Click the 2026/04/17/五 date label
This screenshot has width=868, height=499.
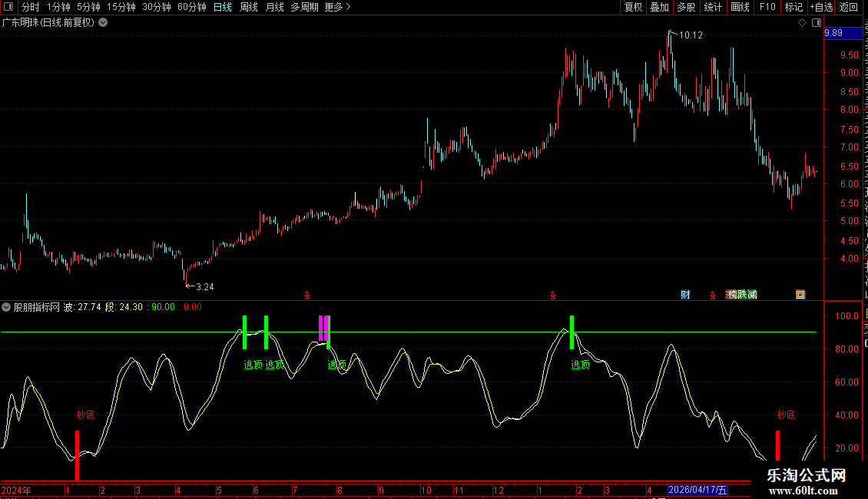click(x=697, y=490)
